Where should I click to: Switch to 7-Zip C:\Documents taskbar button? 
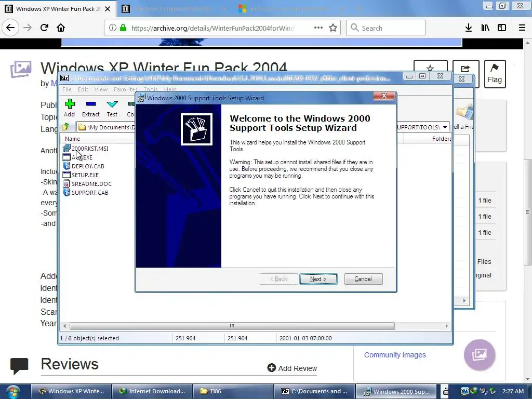(x=314, y=391)
